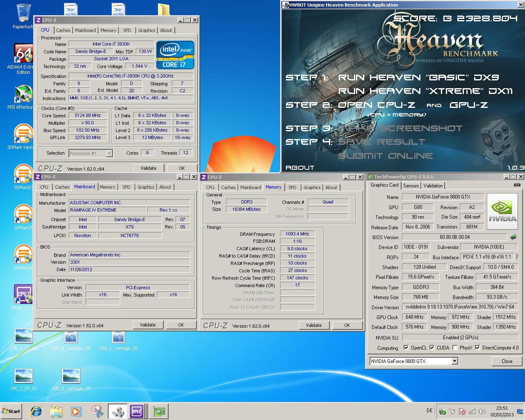This screenshot has height=420, width=525.
Task: Switch to Caches tab in top CPU-Z
Action: click(63, 30)
